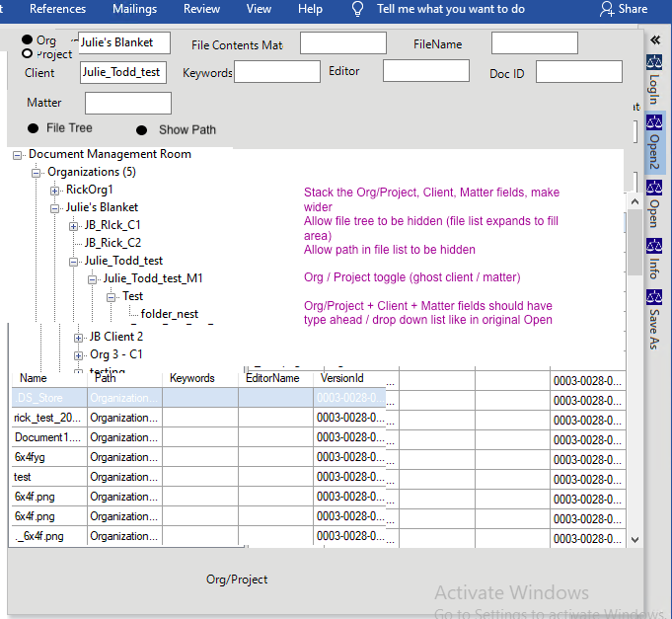The width and height of the screenshot is (672, 619).
Task: Switch to the Open2 sidebar tab
Action: [x=654, y=142]
